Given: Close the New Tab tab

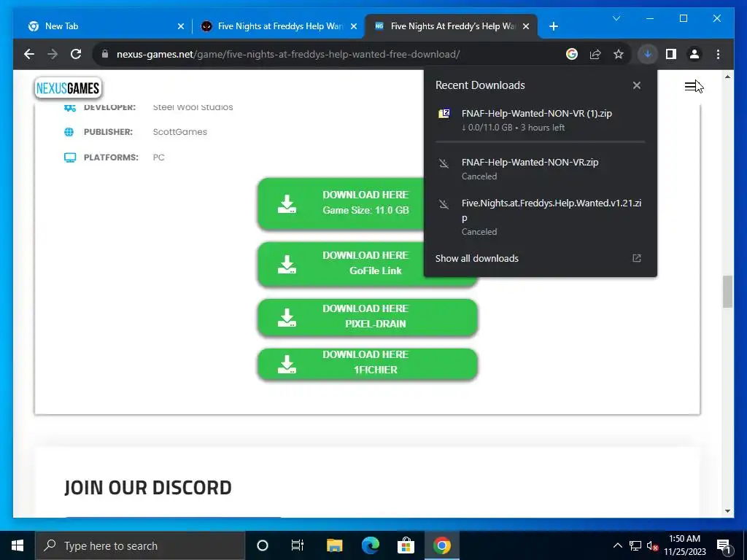Looking at the screenshot, I should coord(181,26).
